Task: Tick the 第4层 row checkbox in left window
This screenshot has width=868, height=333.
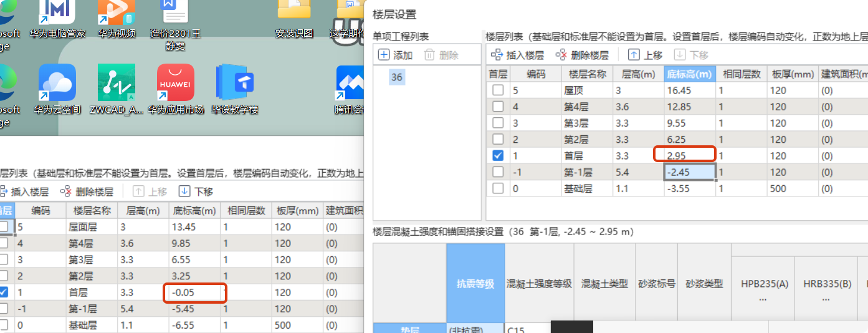Action: pyautogui.click(x=4, y=243)
